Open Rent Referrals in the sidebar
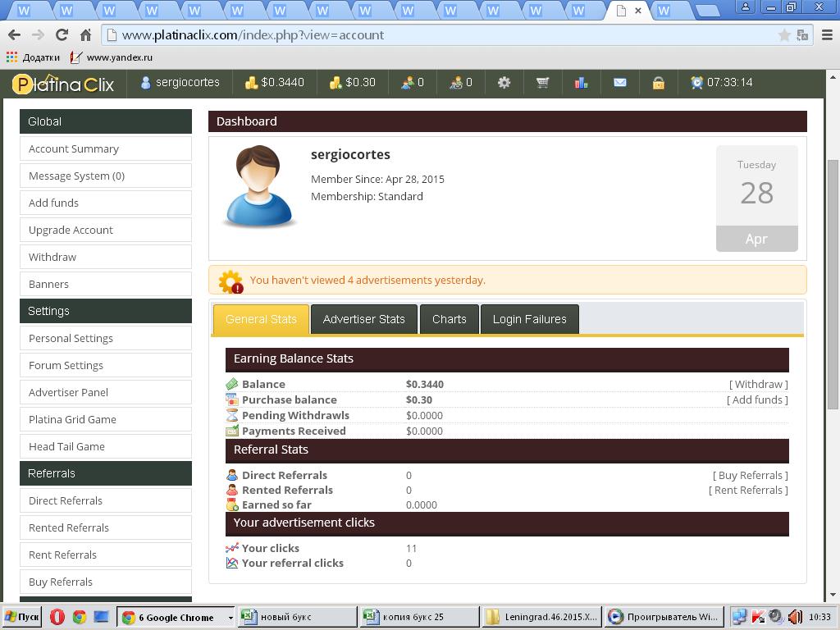This screenshot has height=630, width=840. tap(106, 555)
